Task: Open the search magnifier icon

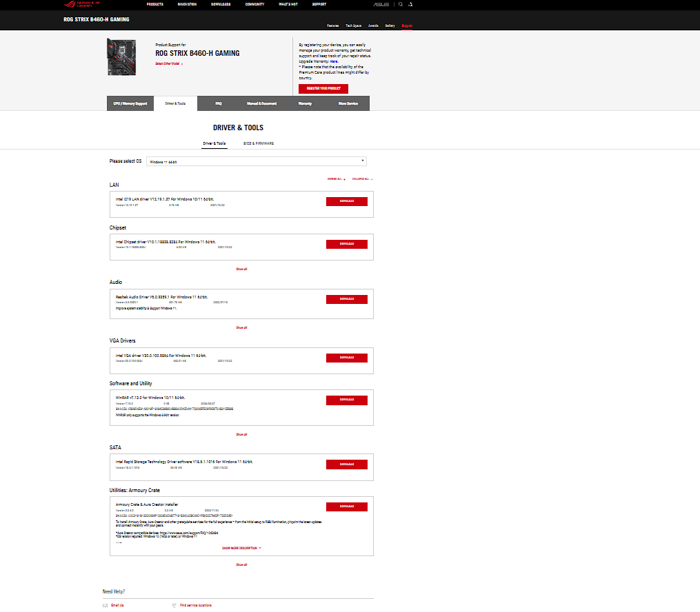Action: pos(401,4)
